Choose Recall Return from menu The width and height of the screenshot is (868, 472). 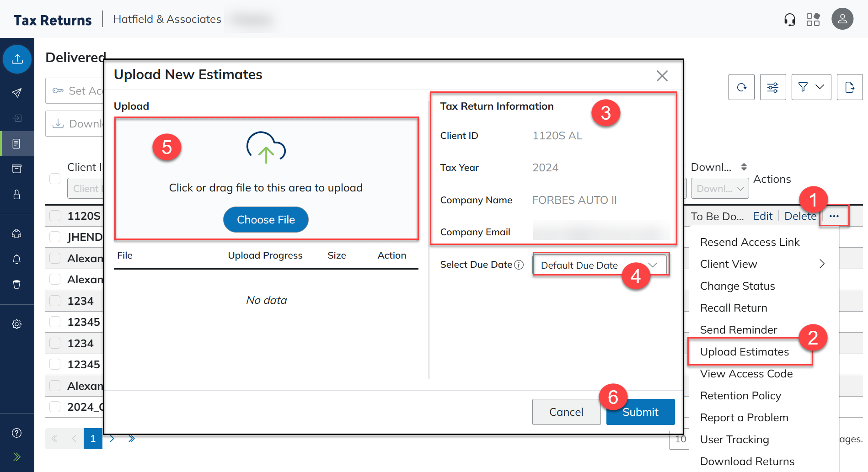733,308
